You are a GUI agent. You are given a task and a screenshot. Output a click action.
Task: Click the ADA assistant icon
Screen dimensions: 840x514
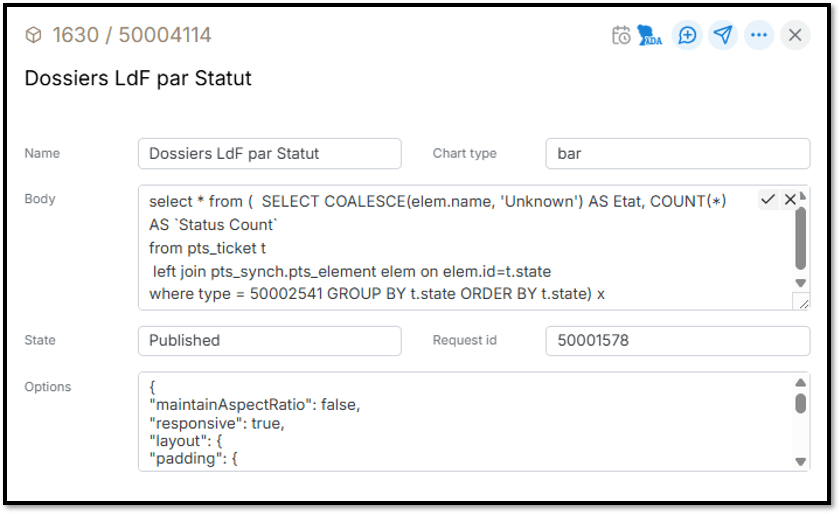651,36
